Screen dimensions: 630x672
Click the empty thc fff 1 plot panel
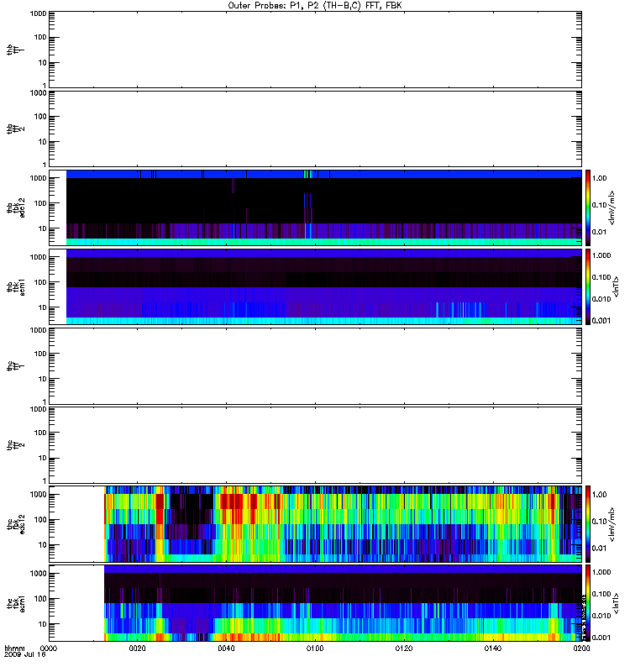tap(316, 366)
